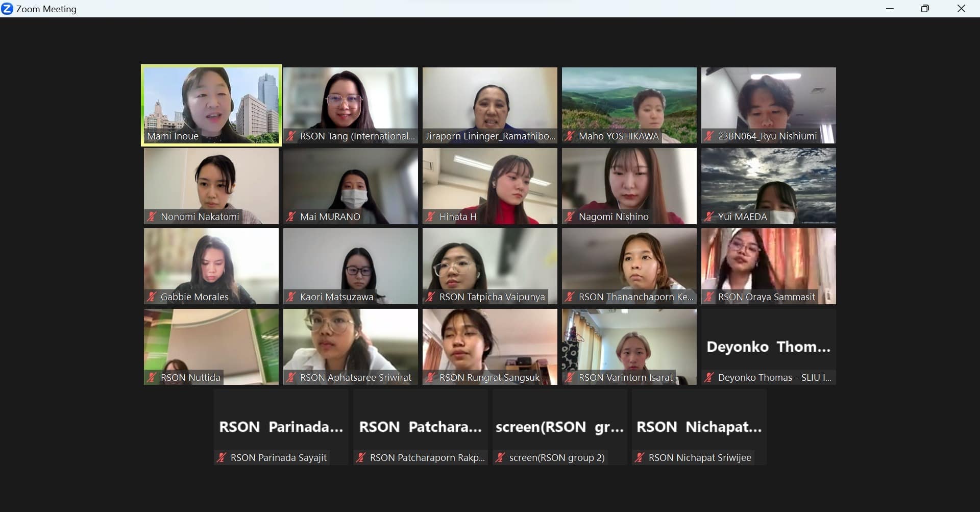Minimize the Zoom Meeting window
The width and height of the screenshot is (980, 512).
890,9
